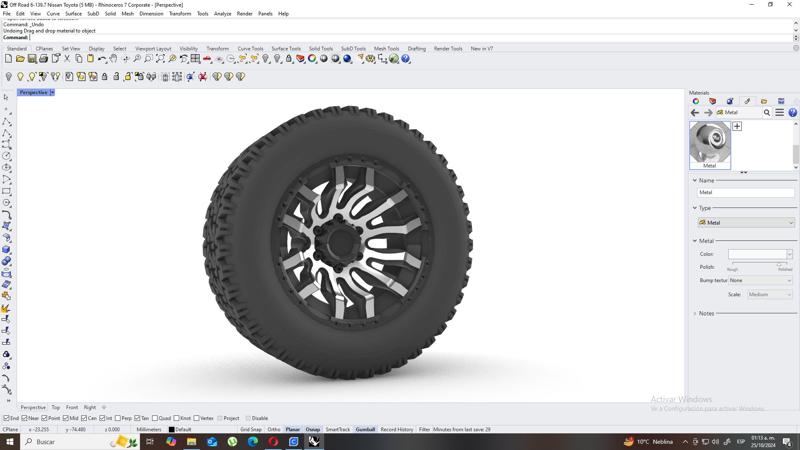Click the Hide objects lightbulb icon
800x450 pixels.
8,77
